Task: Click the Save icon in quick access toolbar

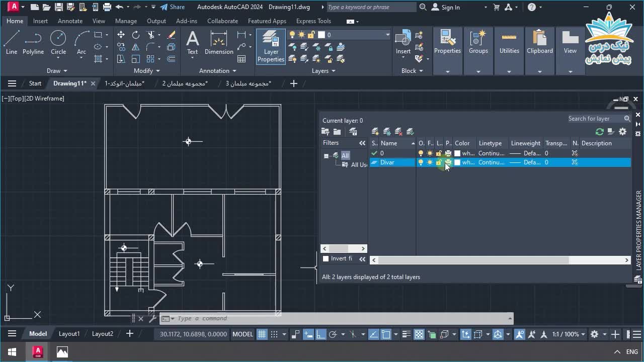Action: tap(59, 7)
